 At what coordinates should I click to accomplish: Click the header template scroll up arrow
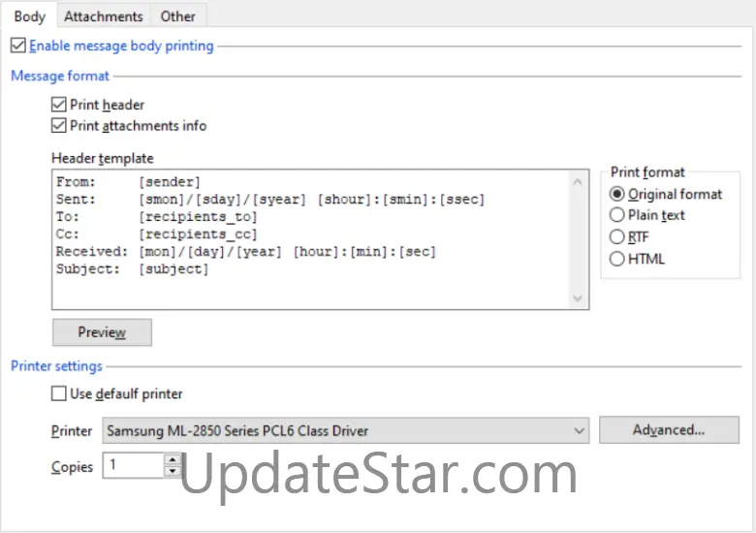pos(578,182)
